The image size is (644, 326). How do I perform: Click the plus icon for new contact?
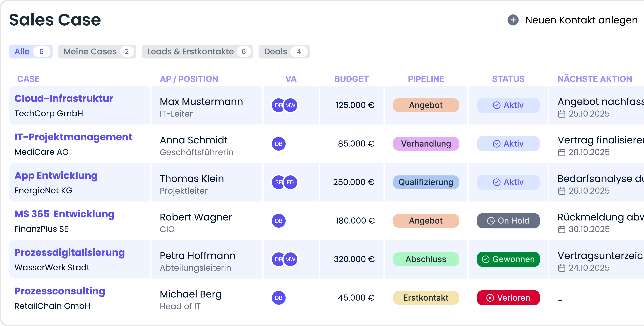(x=513, y=20)
